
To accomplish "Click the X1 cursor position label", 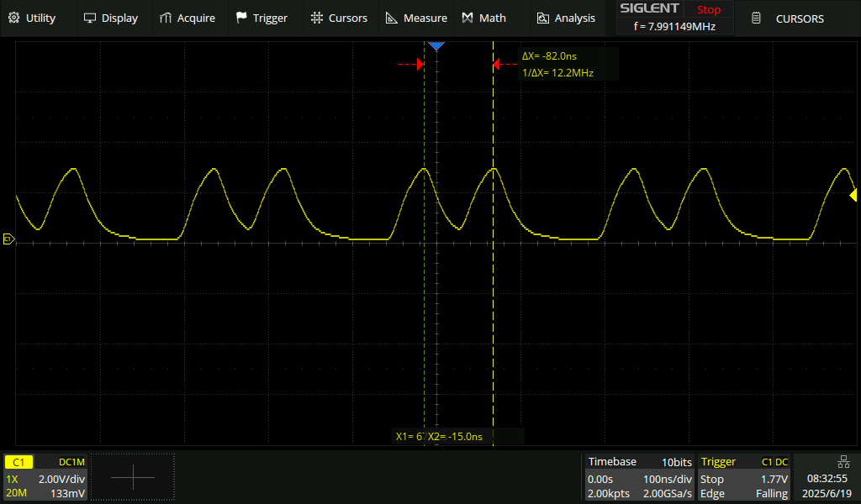I will (409, 437).
